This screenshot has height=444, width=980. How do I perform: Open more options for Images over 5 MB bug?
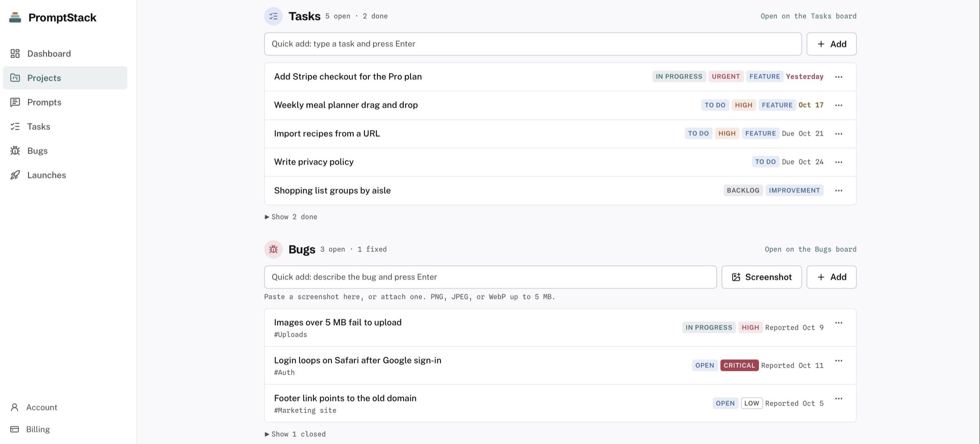[839, 323]
